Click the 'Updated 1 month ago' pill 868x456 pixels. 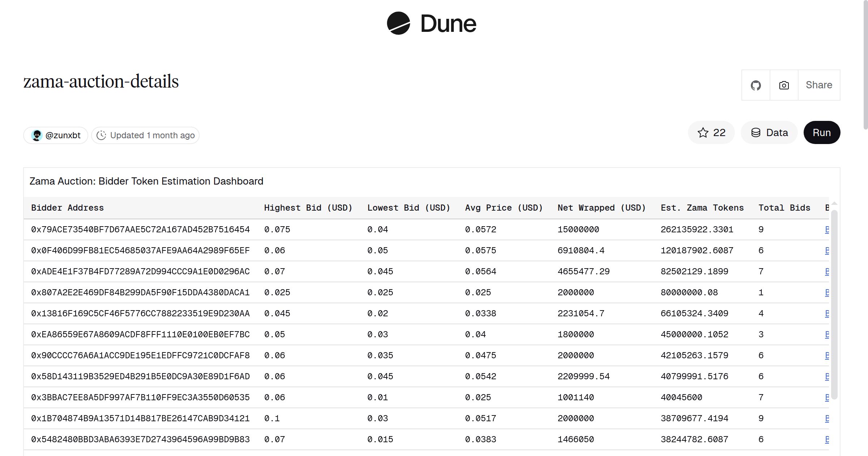point(145,135)
